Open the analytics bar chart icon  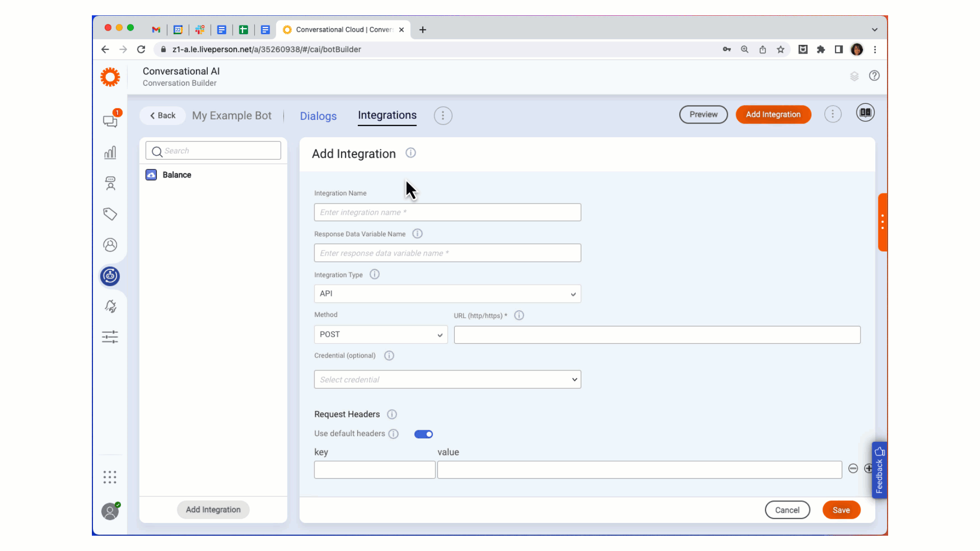pyautogui.click(x=110, y=153)
